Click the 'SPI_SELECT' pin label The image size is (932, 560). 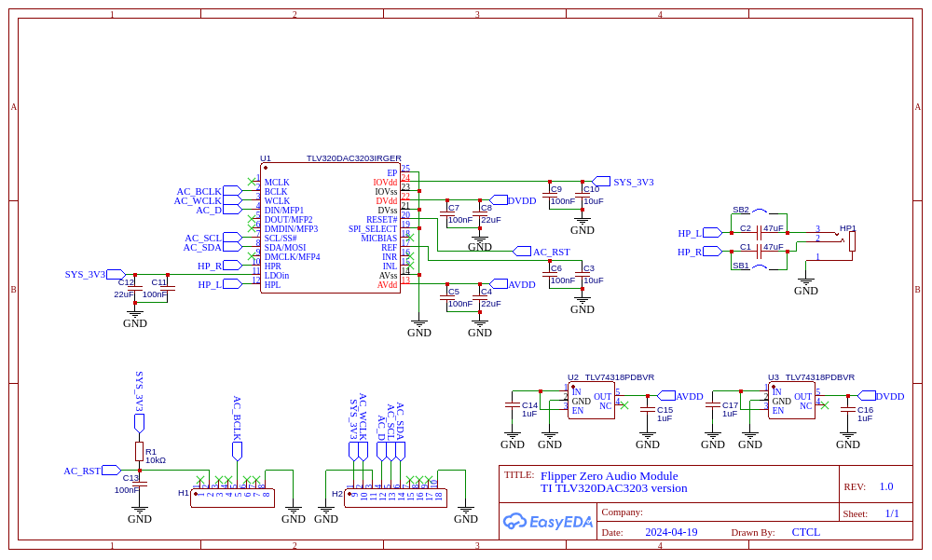click(x=373, y=229)
